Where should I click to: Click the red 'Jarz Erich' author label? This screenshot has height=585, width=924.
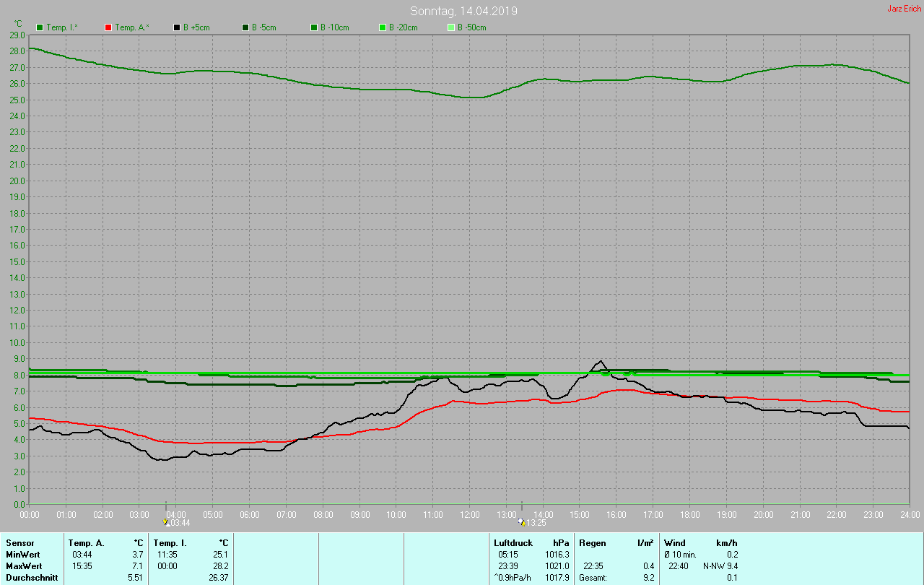(904, 9)
